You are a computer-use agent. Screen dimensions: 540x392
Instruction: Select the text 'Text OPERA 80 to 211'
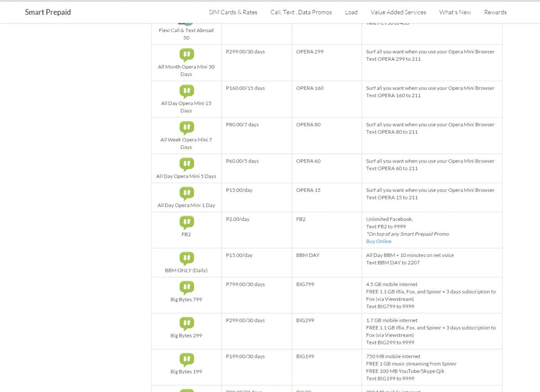pos(392,132)
